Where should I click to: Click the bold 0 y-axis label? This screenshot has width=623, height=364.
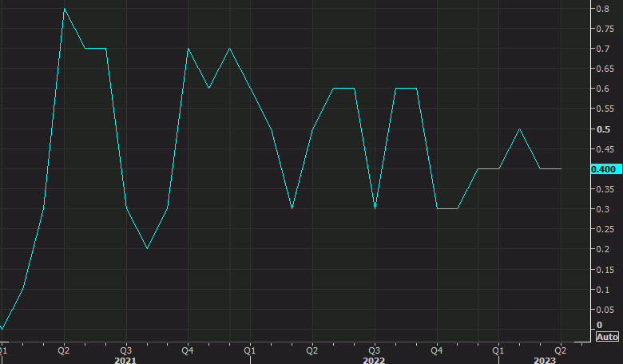600,325
